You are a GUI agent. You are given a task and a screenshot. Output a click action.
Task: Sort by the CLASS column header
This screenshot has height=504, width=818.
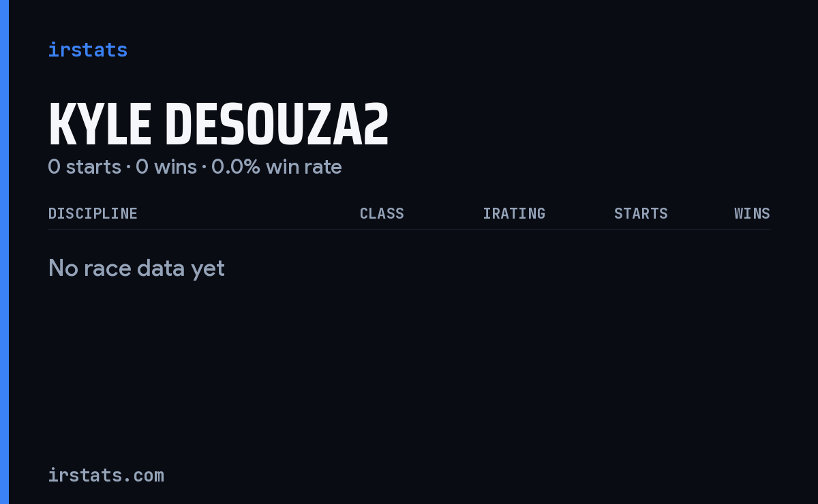click(x=382, y=214)
